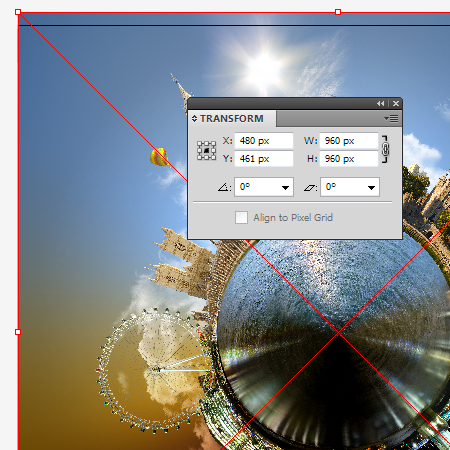
Task: Click the W width field
Action: (x=349, y=141)
